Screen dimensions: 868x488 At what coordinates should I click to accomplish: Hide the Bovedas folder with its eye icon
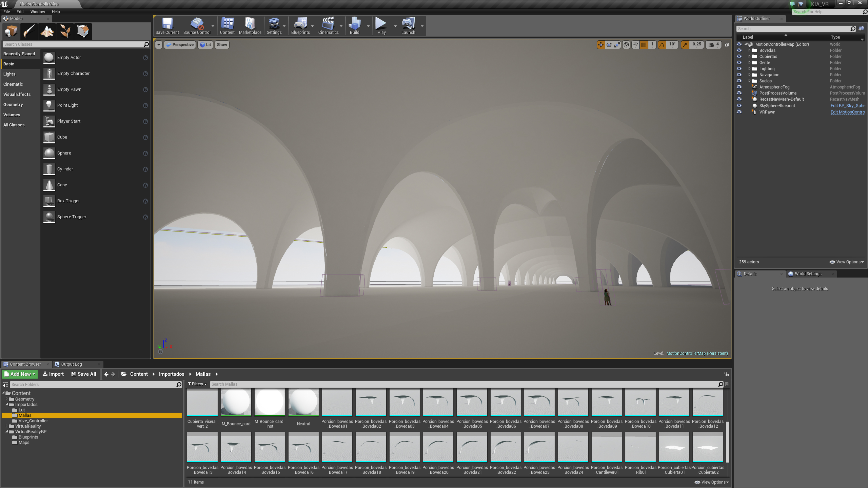pos(739,50)
